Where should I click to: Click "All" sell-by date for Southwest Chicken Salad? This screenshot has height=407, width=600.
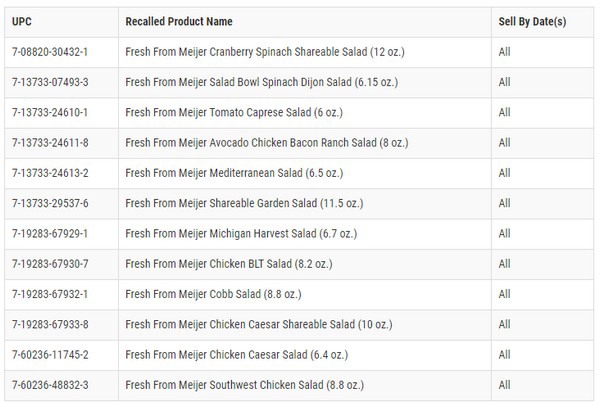tap(504, 385)
